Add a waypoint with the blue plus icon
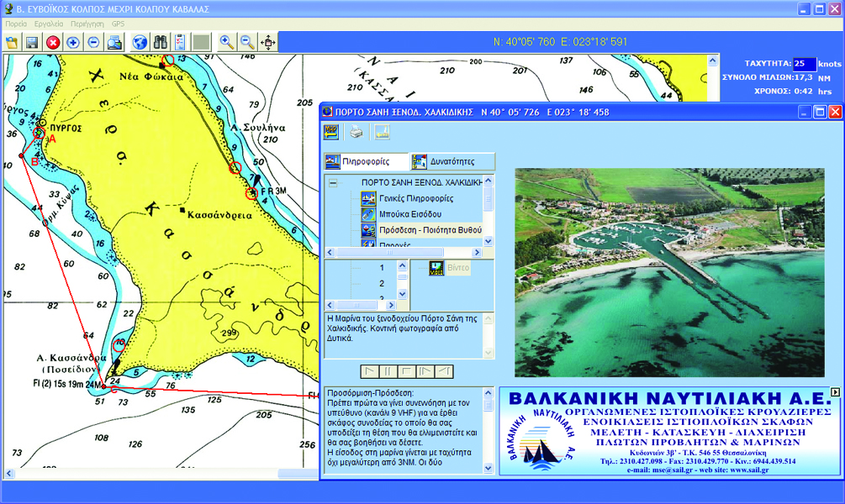Viewport: 845px width, 504px height. point(73,42)
